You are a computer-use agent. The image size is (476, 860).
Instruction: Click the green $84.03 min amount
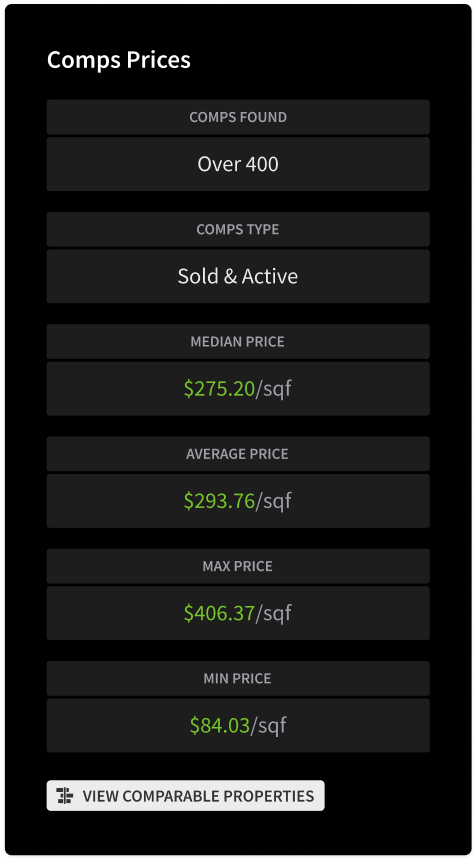[220, 725]
